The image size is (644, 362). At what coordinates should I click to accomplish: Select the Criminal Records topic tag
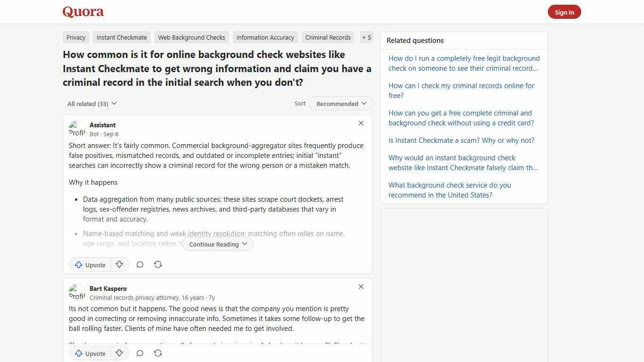328,37
